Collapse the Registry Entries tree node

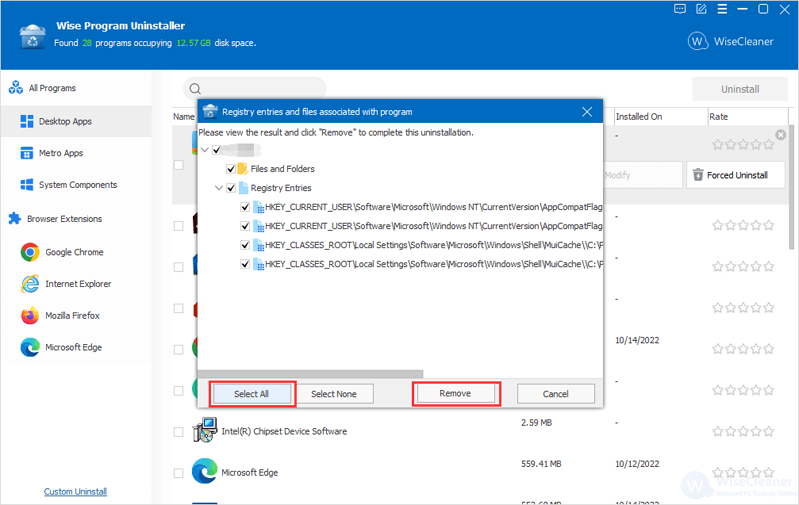(219, 188)
